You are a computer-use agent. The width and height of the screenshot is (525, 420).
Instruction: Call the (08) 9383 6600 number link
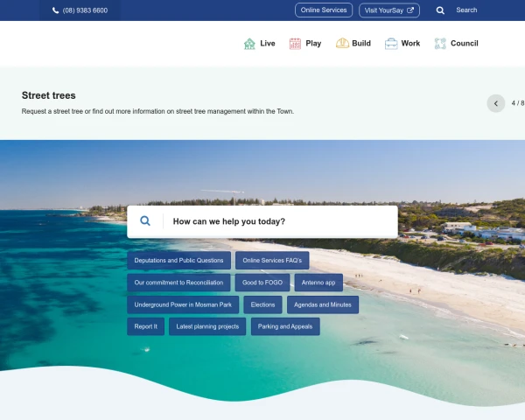click(x=85, y=10)
